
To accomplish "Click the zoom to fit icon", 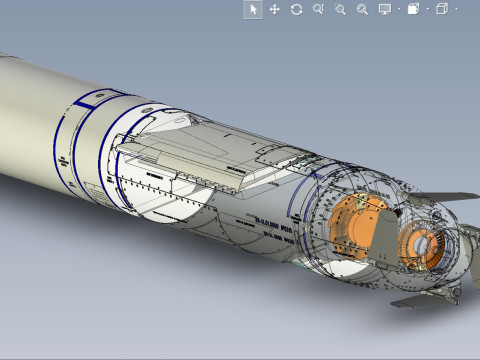I will point(362,9).
